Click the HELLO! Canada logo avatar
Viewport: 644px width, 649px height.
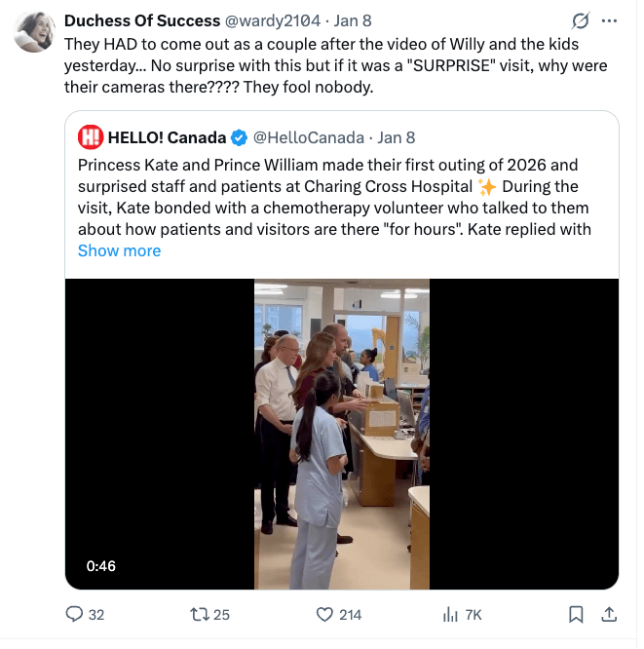coord(90,137)
